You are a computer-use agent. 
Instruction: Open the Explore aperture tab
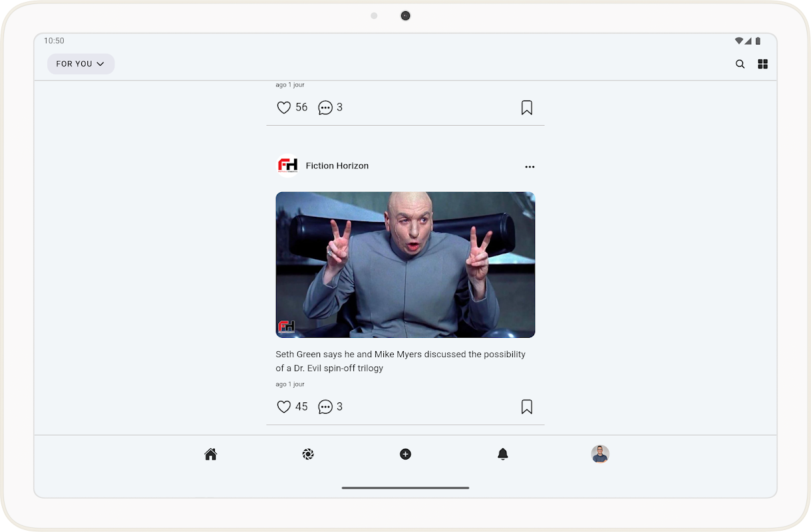coord(308,454)
